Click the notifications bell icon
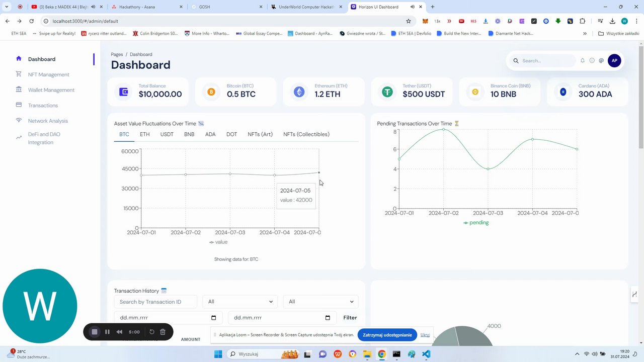The width and height of the screenshot is (644, 362). coord(583,60)
